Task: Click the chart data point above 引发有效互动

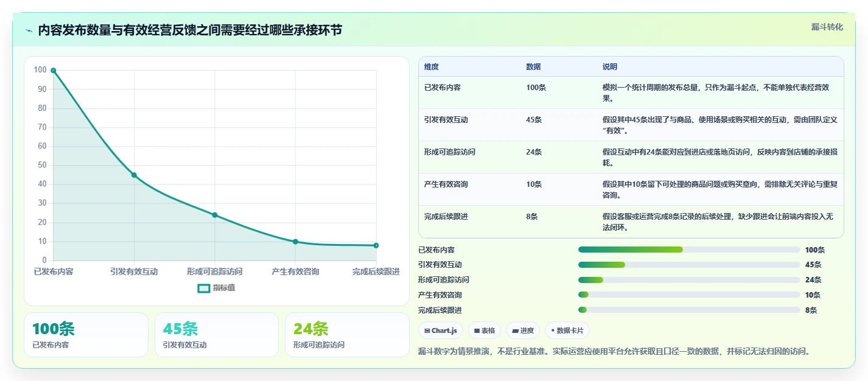Action: click(134, 175)
